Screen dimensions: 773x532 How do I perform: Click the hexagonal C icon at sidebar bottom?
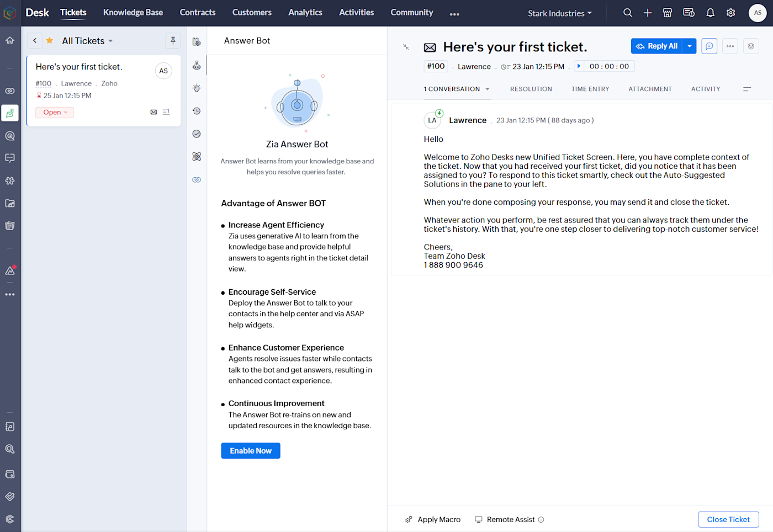[10, 519]
